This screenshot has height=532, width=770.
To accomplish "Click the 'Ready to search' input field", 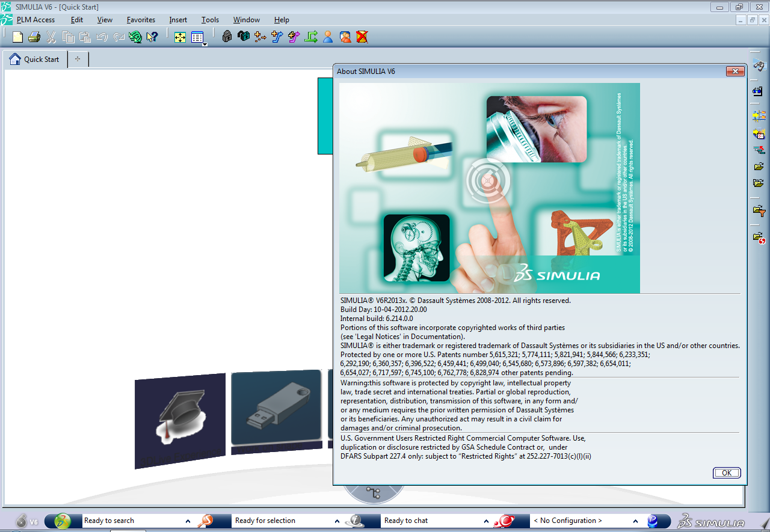I will 132,521.
